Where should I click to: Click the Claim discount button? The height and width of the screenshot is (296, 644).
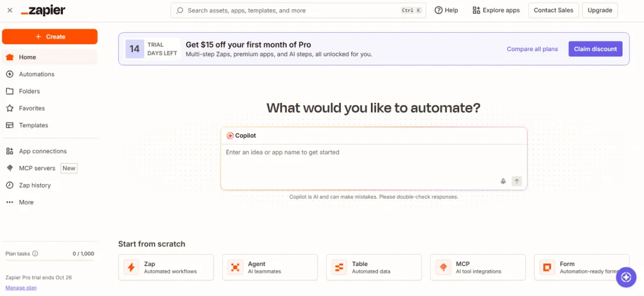(595, 49)
